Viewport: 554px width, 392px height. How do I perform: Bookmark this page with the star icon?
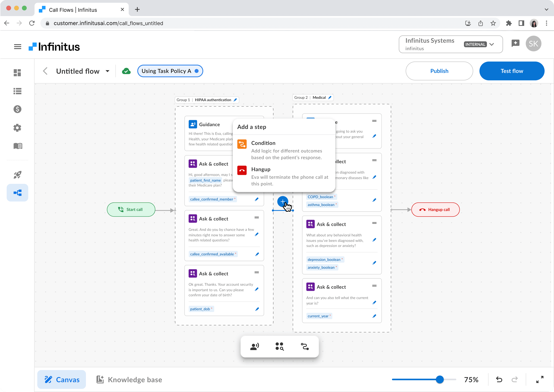(493, 23)
